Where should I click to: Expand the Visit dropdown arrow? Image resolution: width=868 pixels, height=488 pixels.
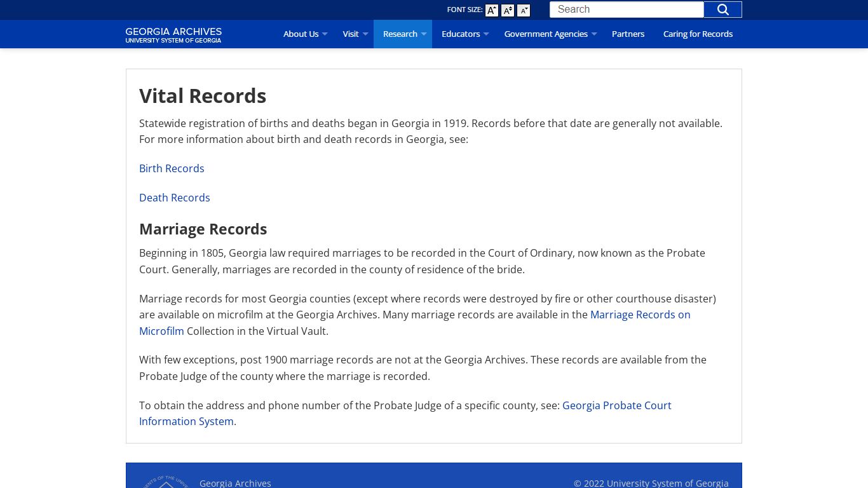coord(365,34)
